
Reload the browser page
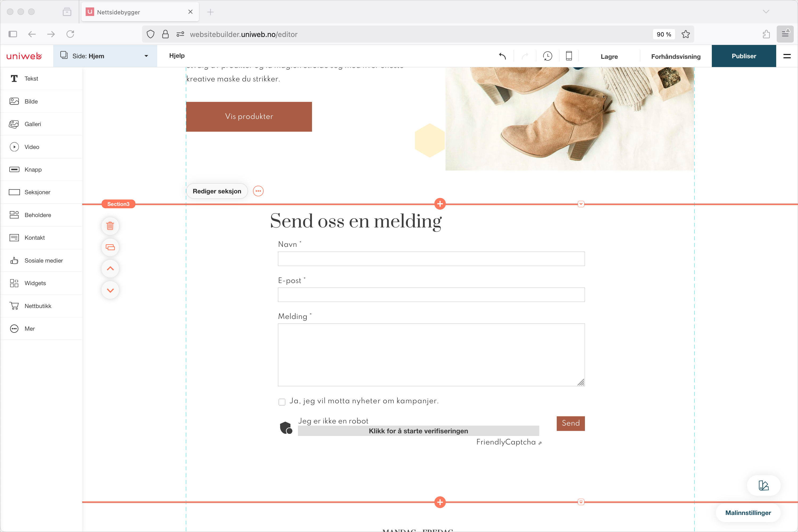coord(70,34)
